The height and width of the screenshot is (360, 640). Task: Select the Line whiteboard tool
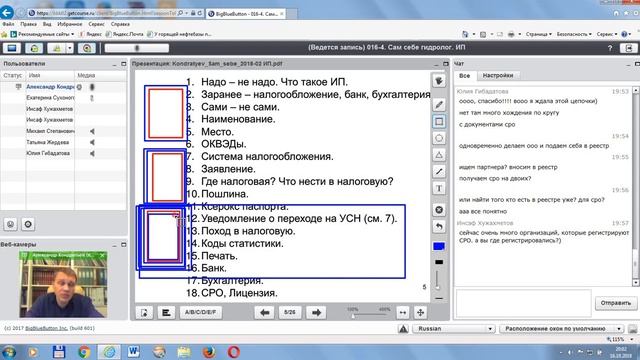[x=439, y=172]
